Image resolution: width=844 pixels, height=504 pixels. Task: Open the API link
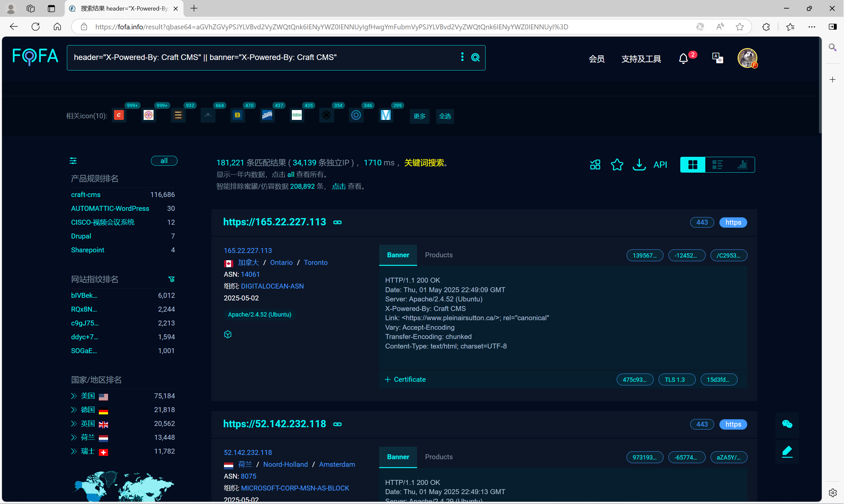pos(660,165)
